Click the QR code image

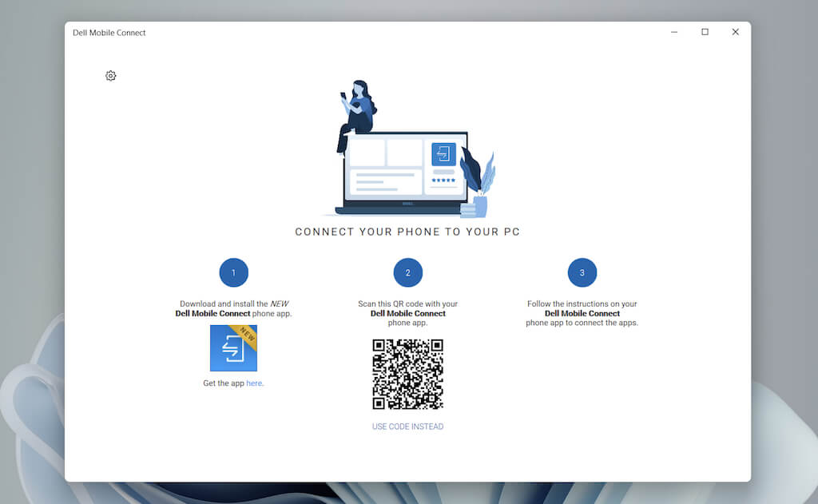pyautogui.click(x=407, y=374)
